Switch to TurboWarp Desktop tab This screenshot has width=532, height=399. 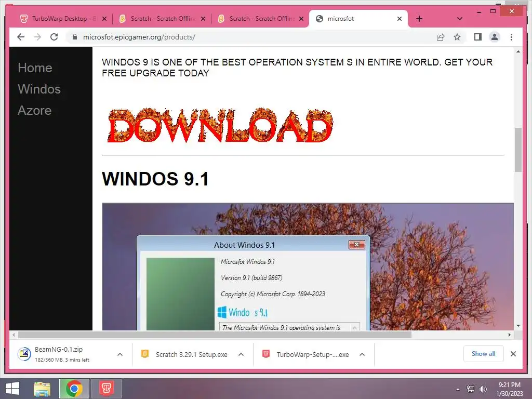(63, 19)
